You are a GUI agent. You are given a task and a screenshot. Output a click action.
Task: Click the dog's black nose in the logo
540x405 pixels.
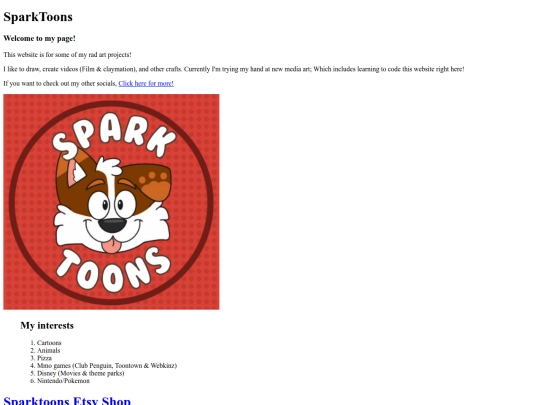click(113, 225)
